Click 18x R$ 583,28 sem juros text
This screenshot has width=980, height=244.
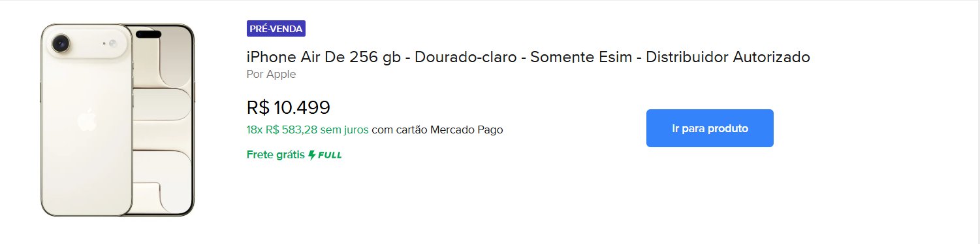click(x=308, y=130)
